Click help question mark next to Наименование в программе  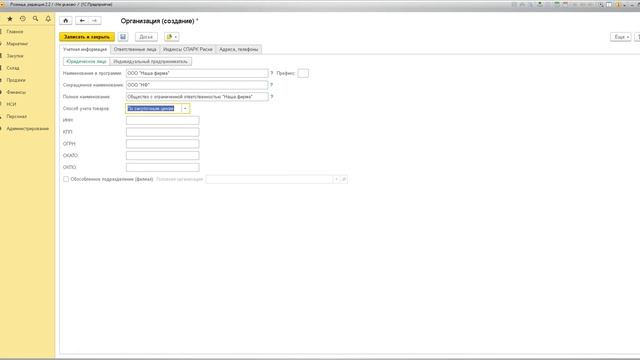tap(272, 73)
